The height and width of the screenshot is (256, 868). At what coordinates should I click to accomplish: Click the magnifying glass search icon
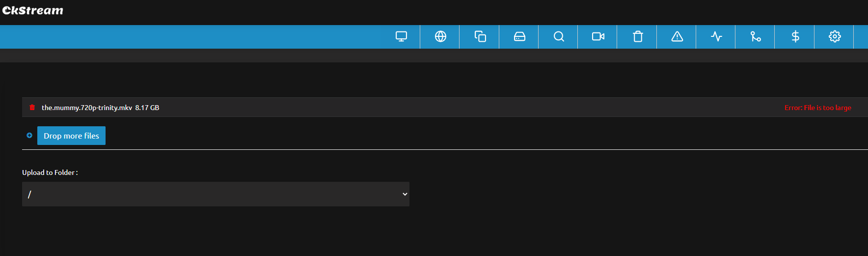coord(559,37)
